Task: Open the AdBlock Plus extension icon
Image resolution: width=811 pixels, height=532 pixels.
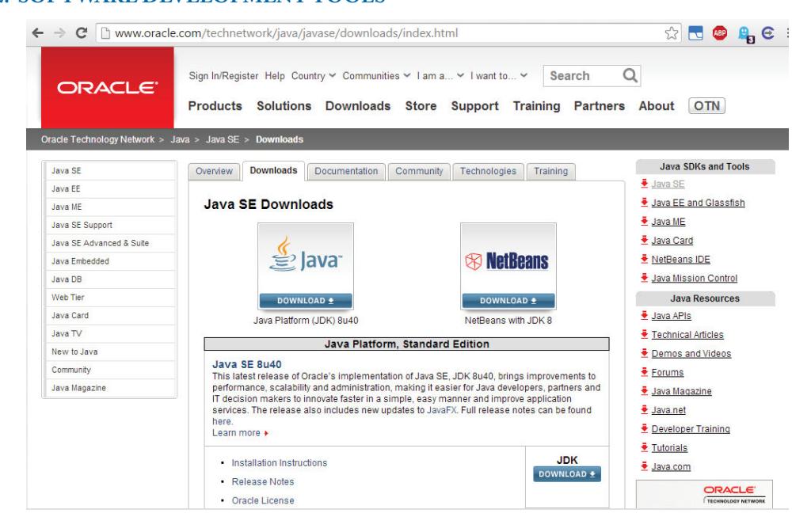Action: (719, 33)
